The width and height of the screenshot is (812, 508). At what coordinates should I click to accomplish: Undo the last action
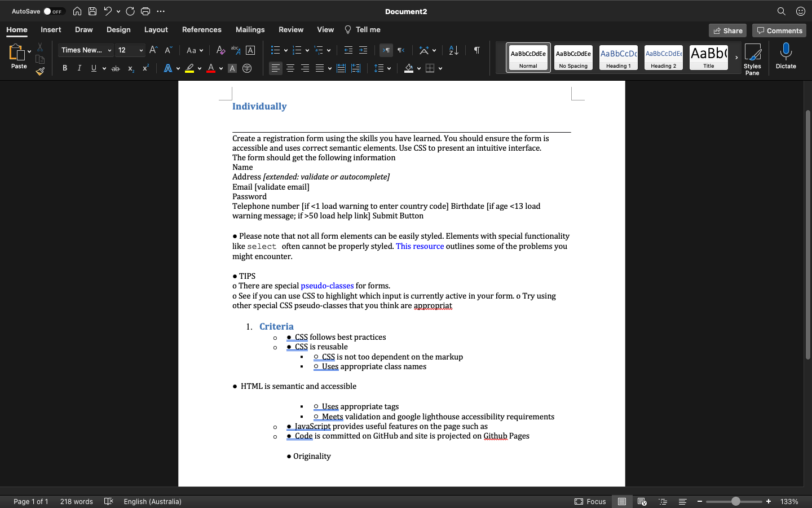coord(108,11)
